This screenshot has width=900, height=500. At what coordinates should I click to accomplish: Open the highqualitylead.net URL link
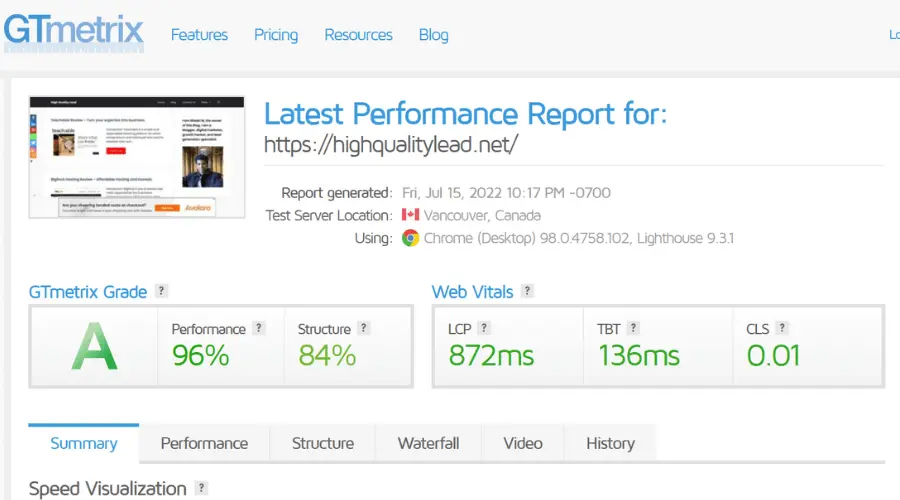point(391,144)
